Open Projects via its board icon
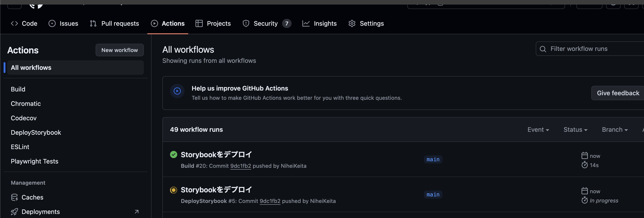This screenshot has width=644, height=218. point(199,23)
